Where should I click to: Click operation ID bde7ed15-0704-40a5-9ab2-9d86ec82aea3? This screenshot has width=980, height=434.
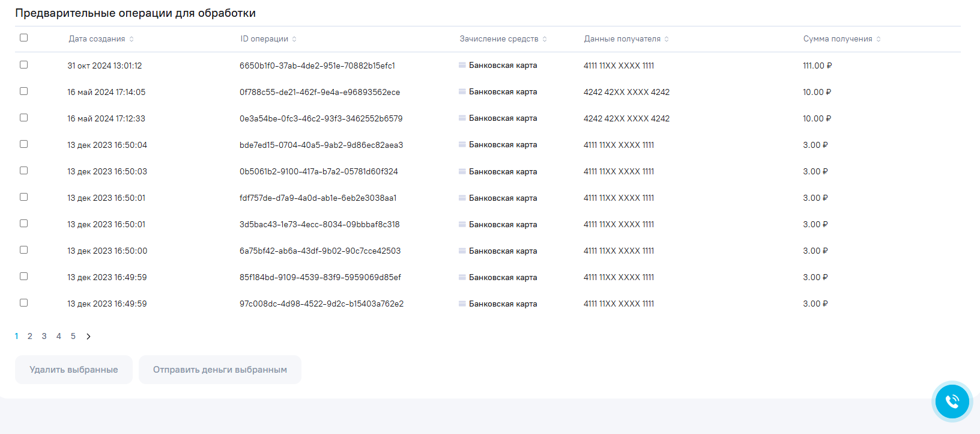[321, 145]
